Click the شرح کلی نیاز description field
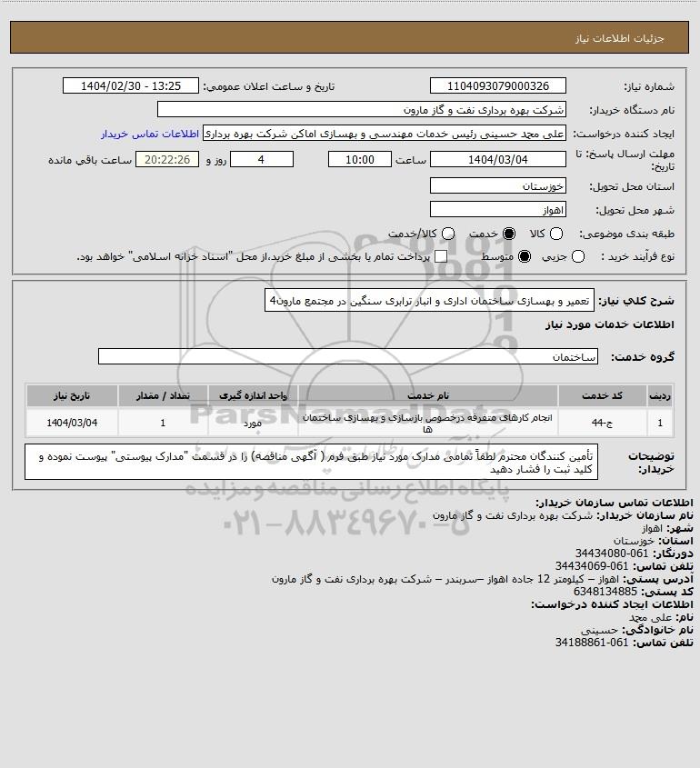 coord(429,300)
